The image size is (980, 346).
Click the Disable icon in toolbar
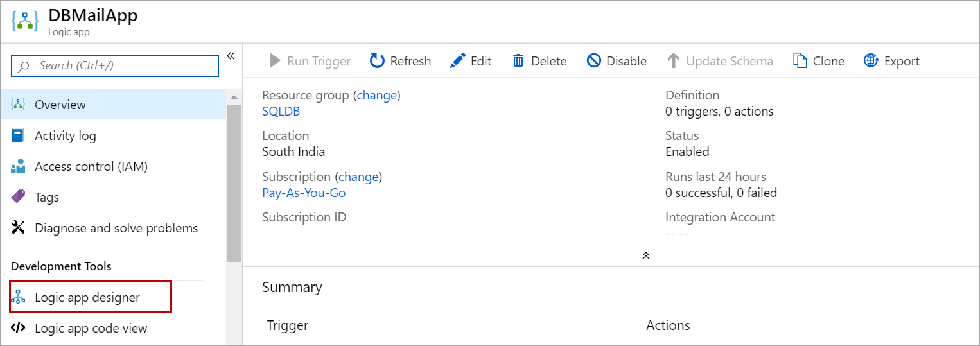click(594, 61)
